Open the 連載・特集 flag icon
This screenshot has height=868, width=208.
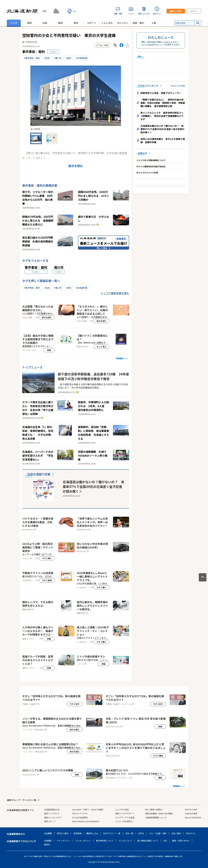pos(118,9)
